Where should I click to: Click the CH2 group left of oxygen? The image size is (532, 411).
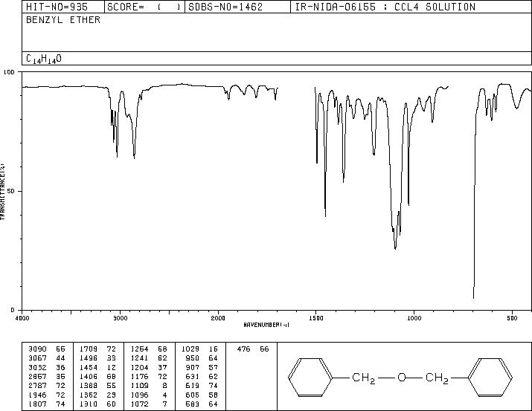pos(363,378)
